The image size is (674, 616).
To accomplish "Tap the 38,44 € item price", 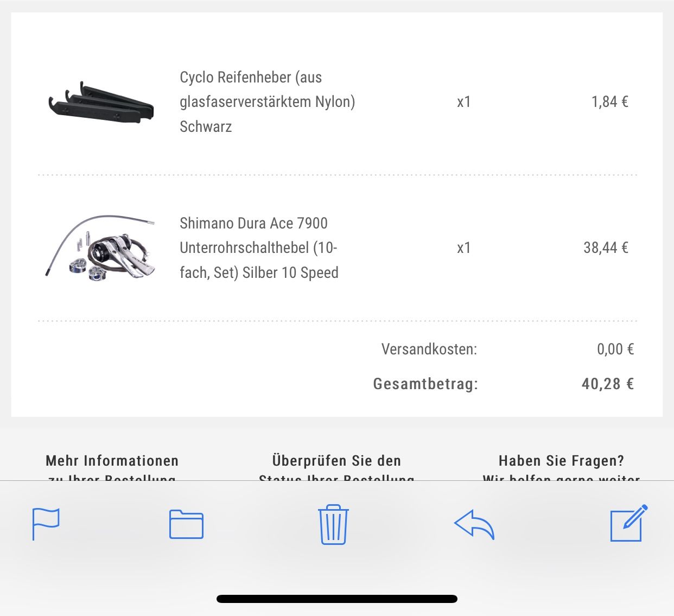I will (x=606, y=247).
